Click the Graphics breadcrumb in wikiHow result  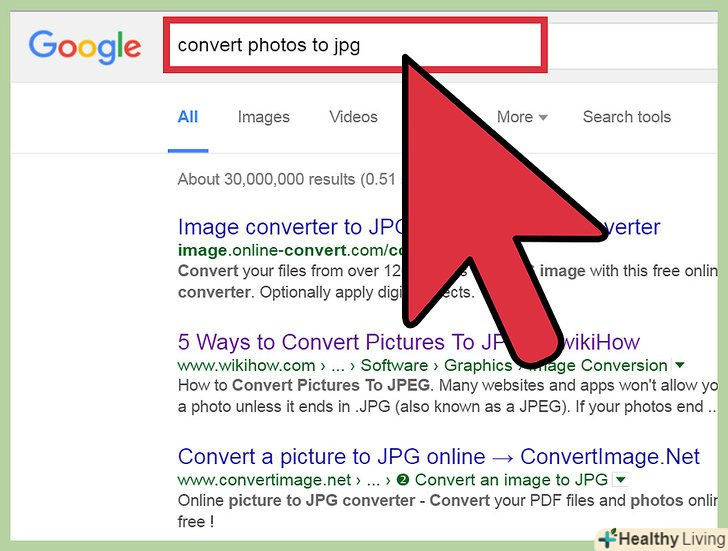[478, 365]
